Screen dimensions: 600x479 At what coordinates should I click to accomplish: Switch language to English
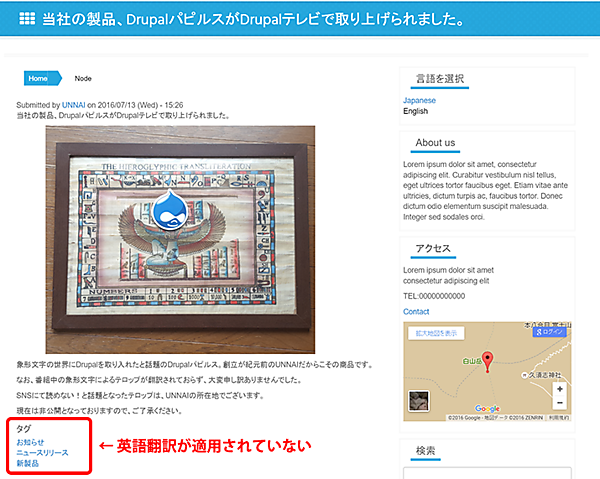pyautogui.click(x=415, y=111)
